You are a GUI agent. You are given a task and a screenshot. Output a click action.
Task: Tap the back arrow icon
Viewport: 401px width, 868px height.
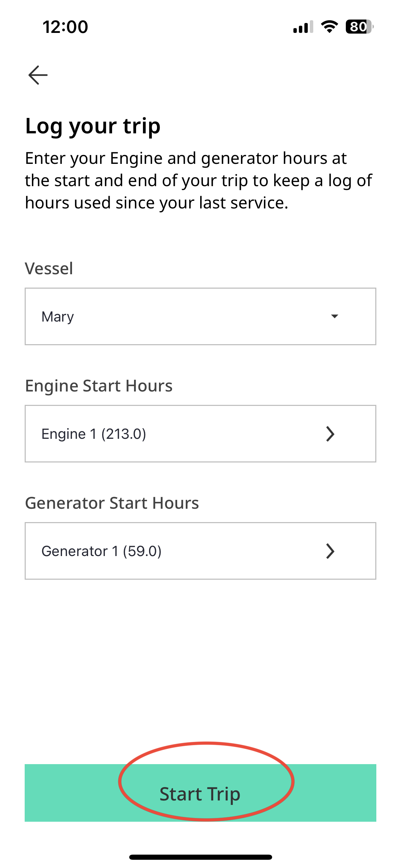click(38, 75)
